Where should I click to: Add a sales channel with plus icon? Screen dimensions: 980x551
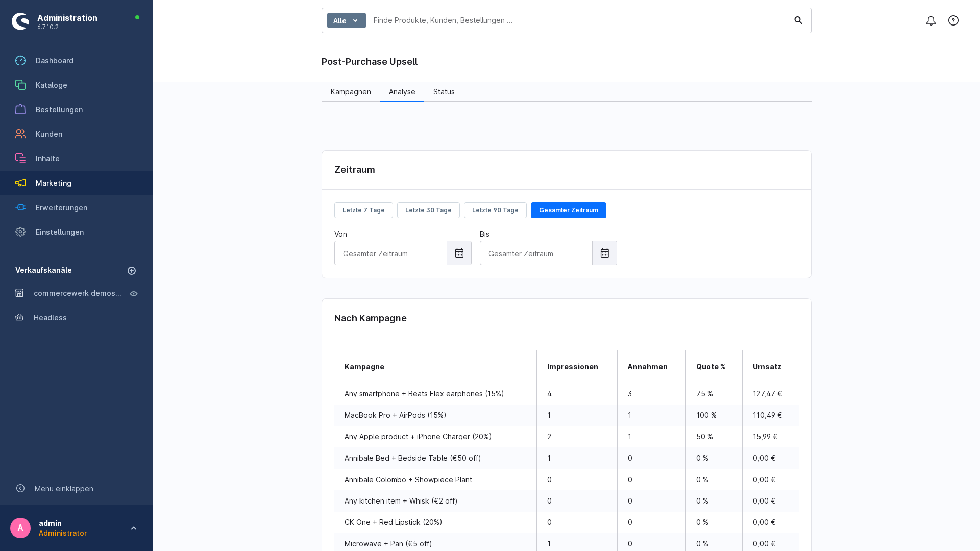click(x=132, y=271)
